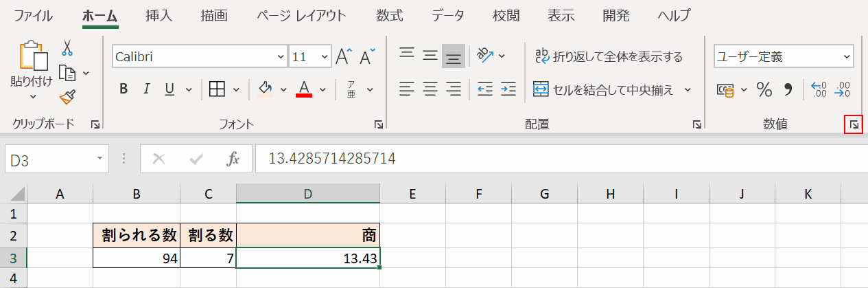Switch to the ページ レイアウト tab
Image resolution: width=868 pixels, height=288 pixels.
pyautogui.click(x=302, y=15)
